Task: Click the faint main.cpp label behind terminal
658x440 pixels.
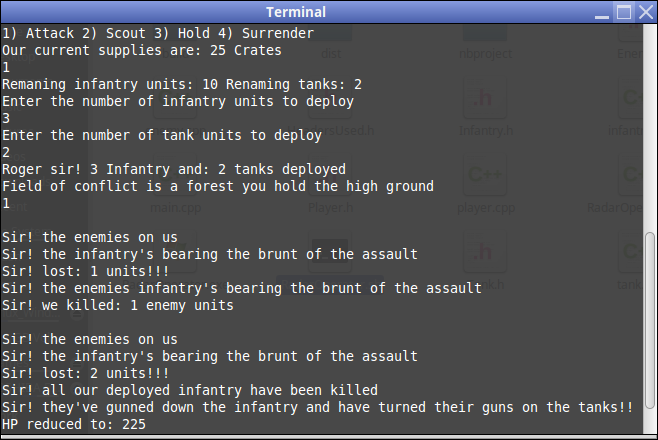Action: (175, 208)
